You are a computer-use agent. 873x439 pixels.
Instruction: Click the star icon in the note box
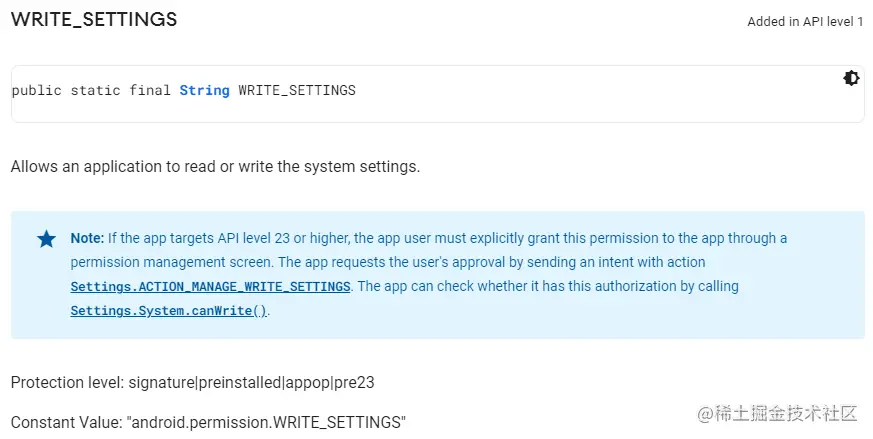pyautogui.click(x=47, y=239)
